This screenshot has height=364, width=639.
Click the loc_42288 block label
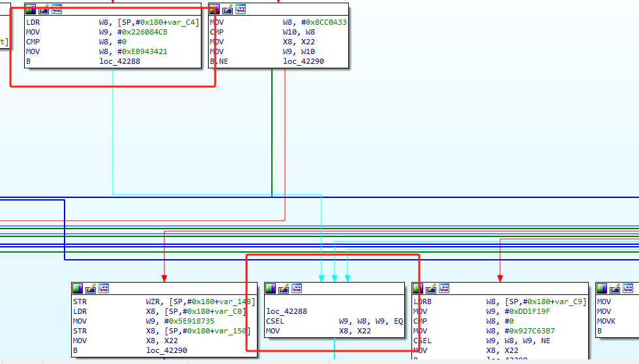(x=286, y=311)
